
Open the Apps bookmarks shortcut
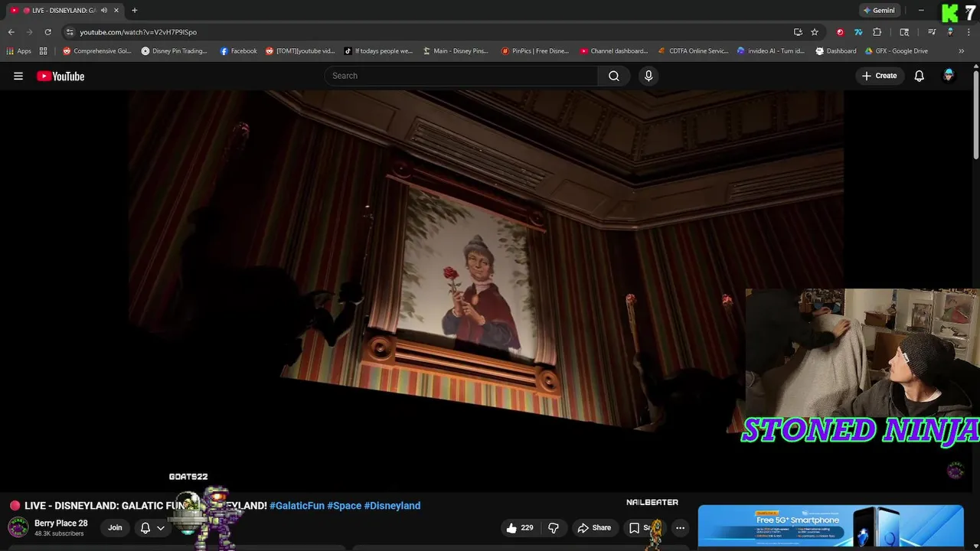[18, 51]
